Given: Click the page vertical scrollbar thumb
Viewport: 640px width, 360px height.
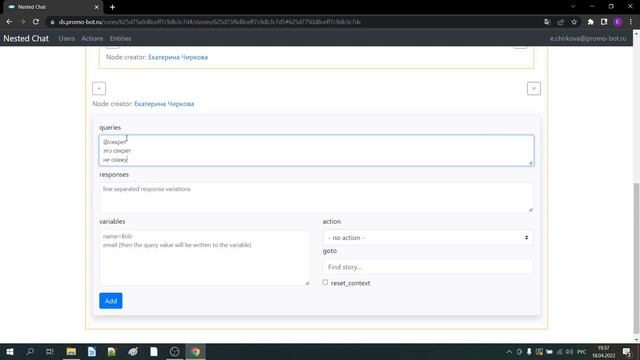Looking at the screenshot, I should 636,258.
